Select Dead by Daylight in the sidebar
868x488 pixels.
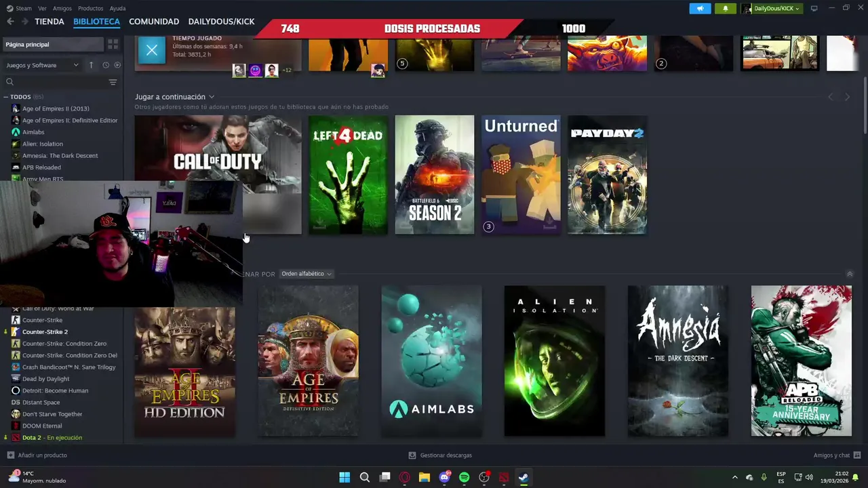click(45, 379)
